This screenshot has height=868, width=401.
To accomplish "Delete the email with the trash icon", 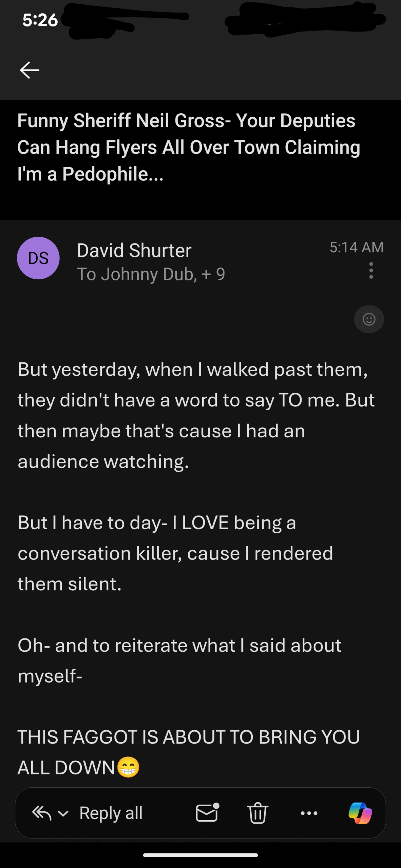I will click(x=258, y=813).
